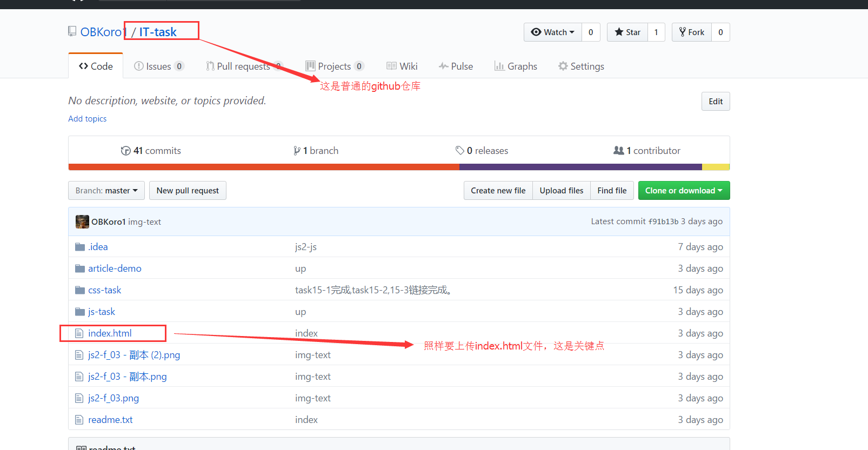Switch to the Code tab
The image size is (868, 450).
(x=96, y=66)
